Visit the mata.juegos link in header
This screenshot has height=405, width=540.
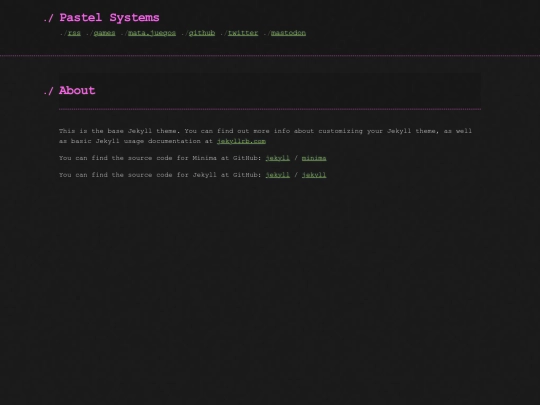pos(152,33)
